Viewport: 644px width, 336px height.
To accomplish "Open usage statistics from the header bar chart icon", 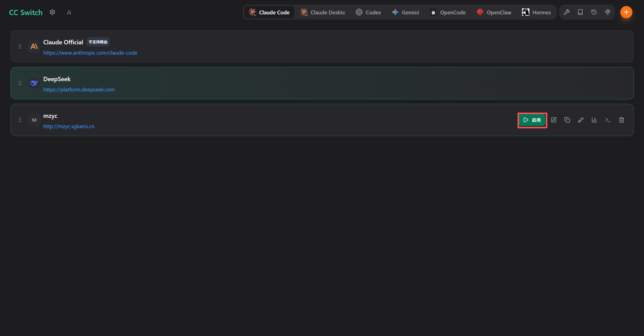I will pyautogui.click(x=69, y=12).
